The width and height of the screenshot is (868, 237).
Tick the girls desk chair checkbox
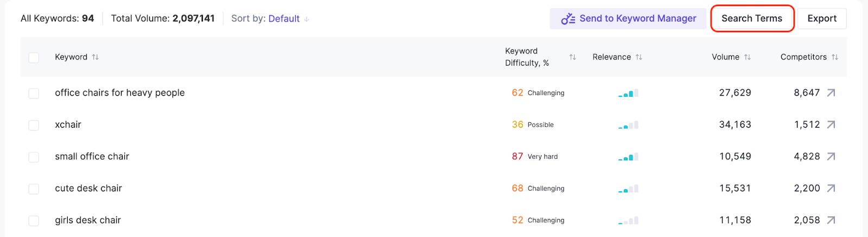click(x=34, y=220)
